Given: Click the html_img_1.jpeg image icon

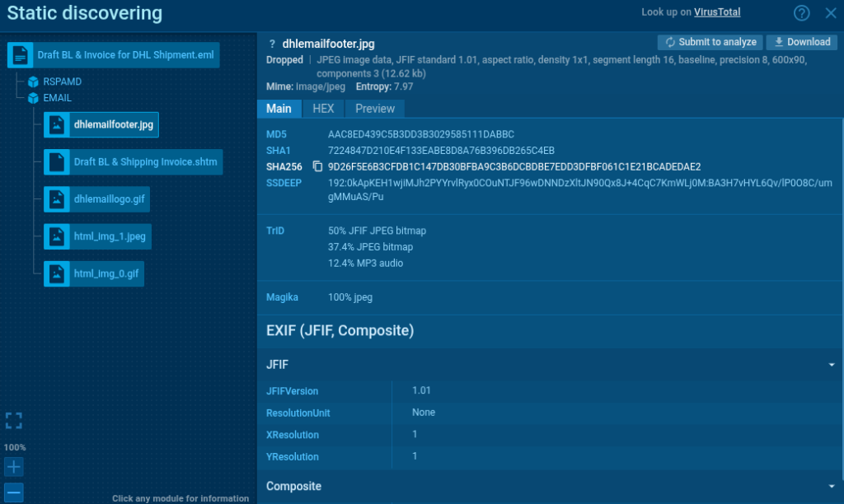Looking at the screenshot, I should pyautogui.click(x=56, y=236).
